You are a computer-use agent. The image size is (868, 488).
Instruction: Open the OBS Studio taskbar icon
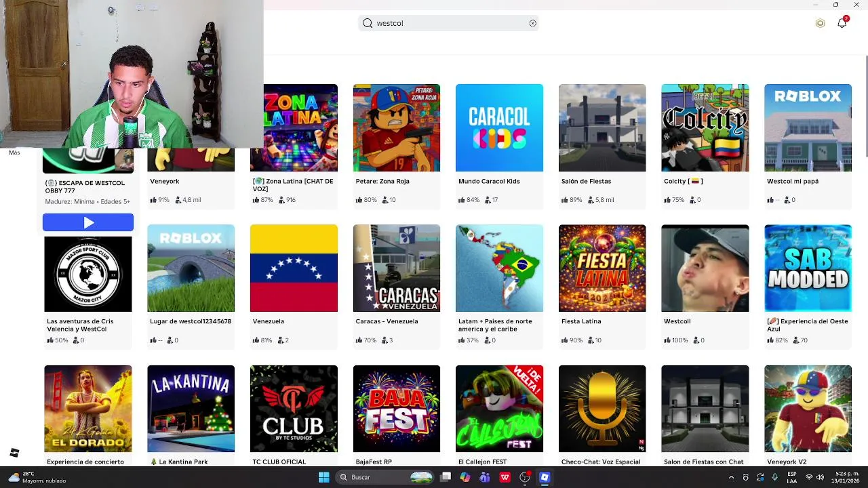click(524, 477)
